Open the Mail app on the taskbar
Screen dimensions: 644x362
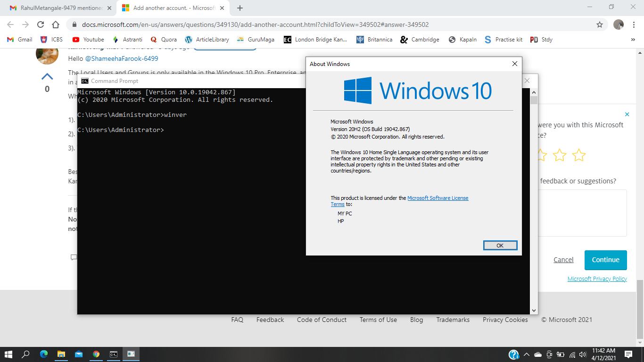(78, 354)
